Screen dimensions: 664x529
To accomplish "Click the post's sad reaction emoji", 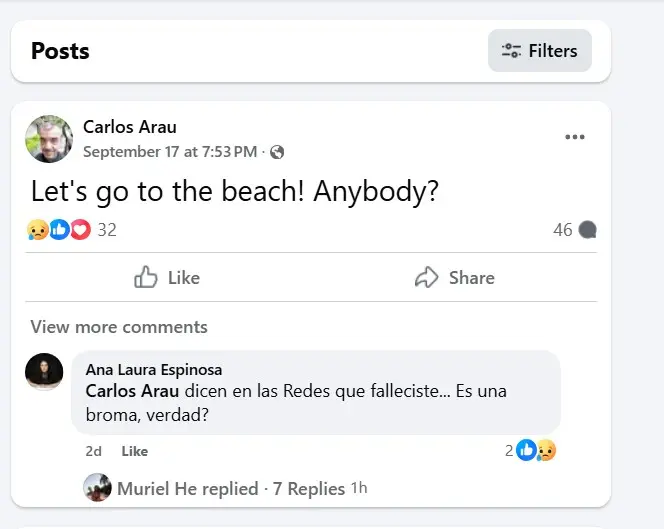I will coord(37,230).
